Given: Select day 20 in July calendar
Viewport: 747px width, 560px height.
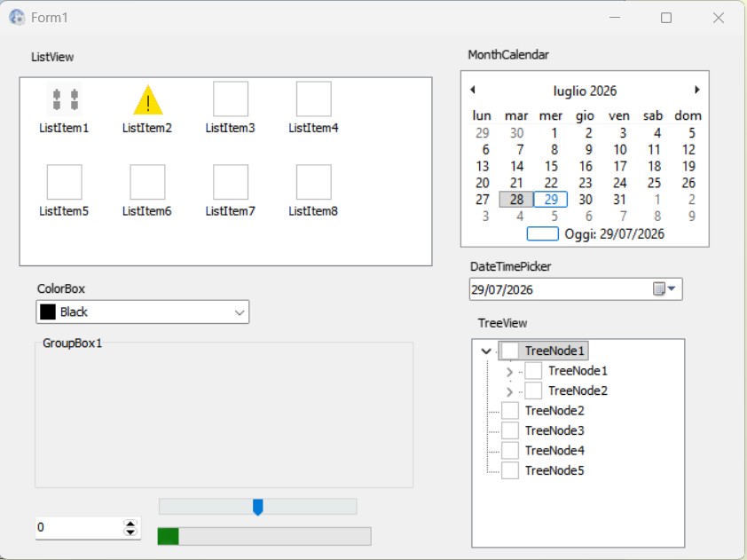Looking at the screenshot, I should [x=482, y=183].
